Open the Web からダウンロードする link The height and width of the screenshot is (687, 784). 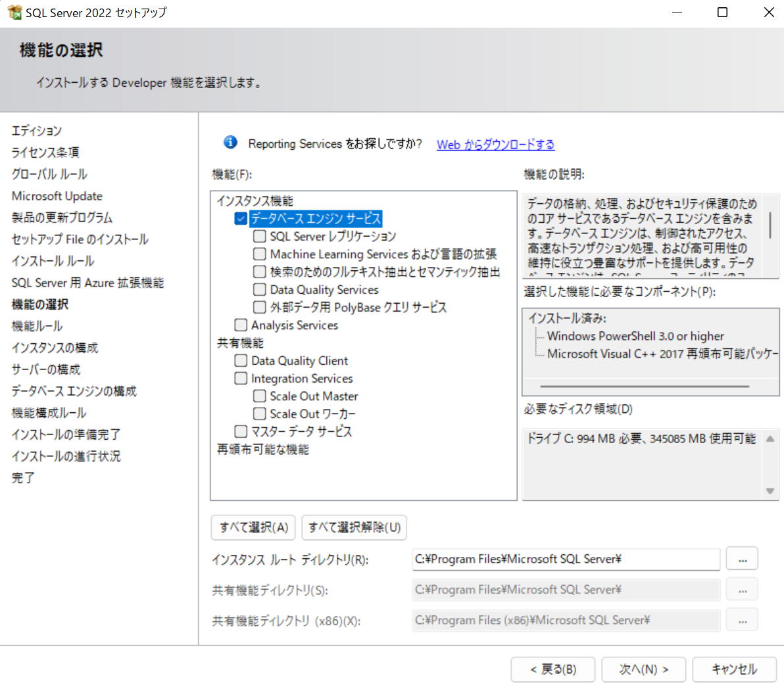(x=495, y=145)
